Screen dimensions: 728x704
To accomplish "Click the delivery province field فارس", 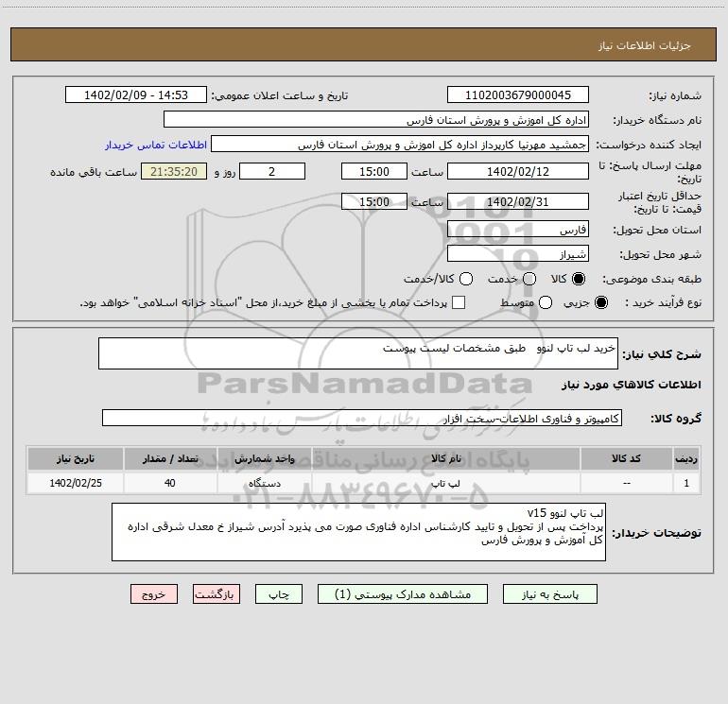I will coord(518,229).
